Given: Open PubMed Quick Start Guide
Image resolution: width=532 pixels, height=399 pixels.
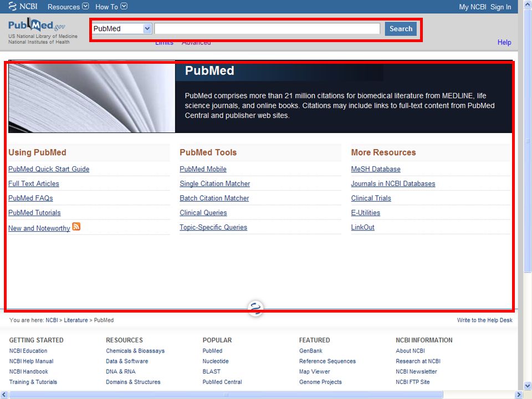Looking at the screenshot, I should [49, 169].
